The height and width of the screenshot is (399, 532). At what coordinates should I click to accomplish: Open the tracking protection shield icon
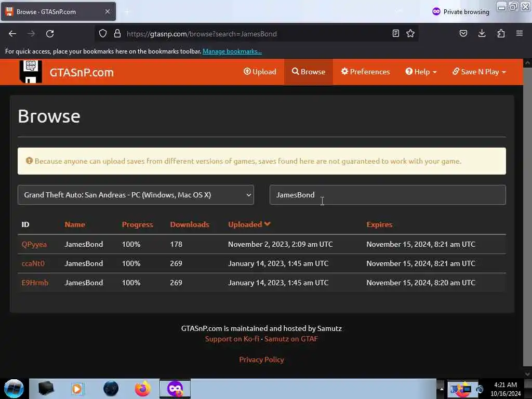tap(103, 33)
